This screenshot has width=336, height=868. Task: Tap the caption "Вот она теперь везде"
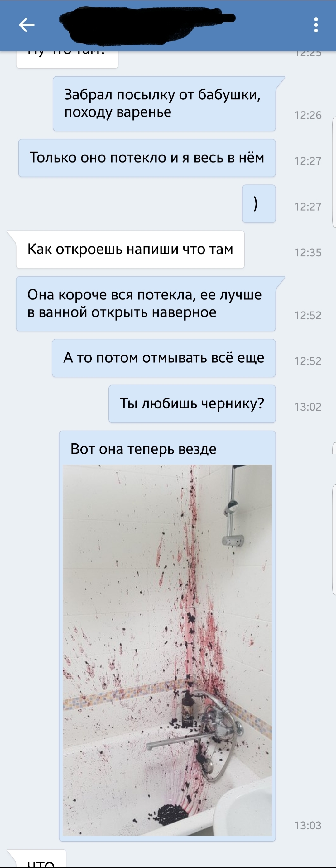[x=143, y=449]
